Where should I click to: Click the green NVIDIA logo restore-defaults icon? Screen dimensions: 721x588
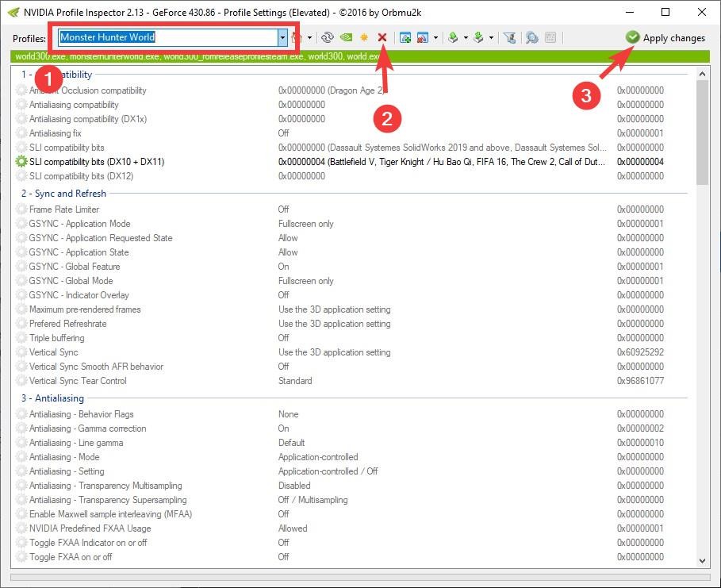346,37
